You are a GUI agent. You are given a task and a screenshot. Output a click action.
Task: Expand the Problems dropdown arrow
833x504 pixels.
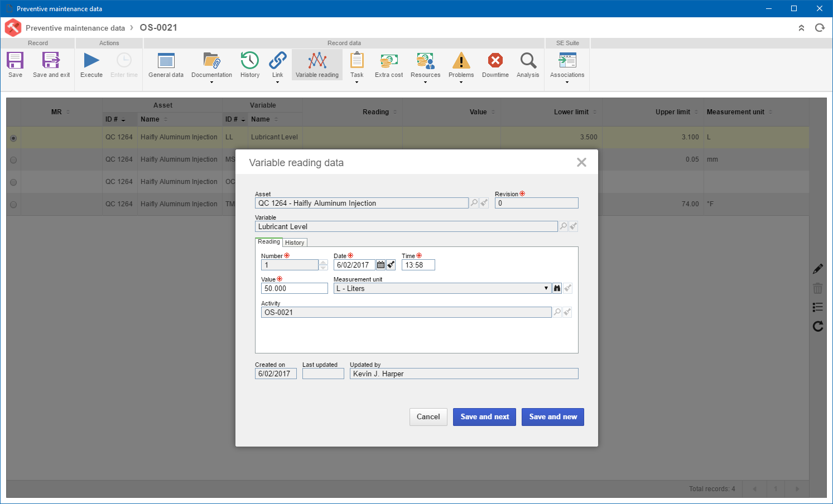coord(461,83)
